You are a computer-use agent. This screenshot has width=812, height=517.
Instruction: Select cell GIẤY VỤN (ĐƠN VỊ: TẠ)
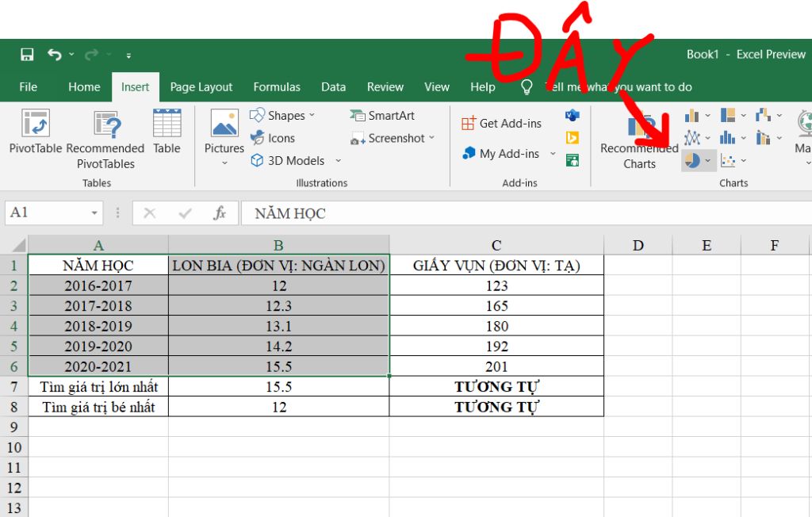(x=496, y=265)
